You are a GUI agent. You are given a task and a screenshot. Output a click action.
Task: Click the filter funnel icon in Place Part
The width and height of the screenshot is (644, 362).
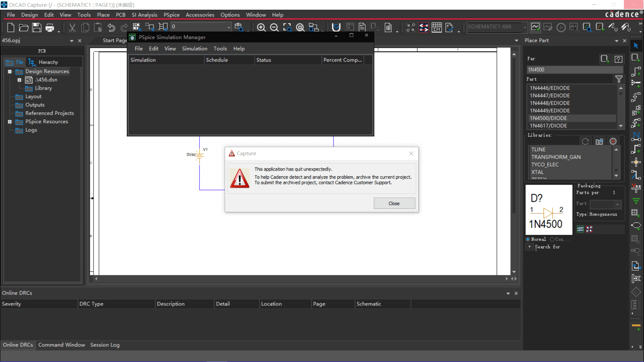click(x=619, y=79)
